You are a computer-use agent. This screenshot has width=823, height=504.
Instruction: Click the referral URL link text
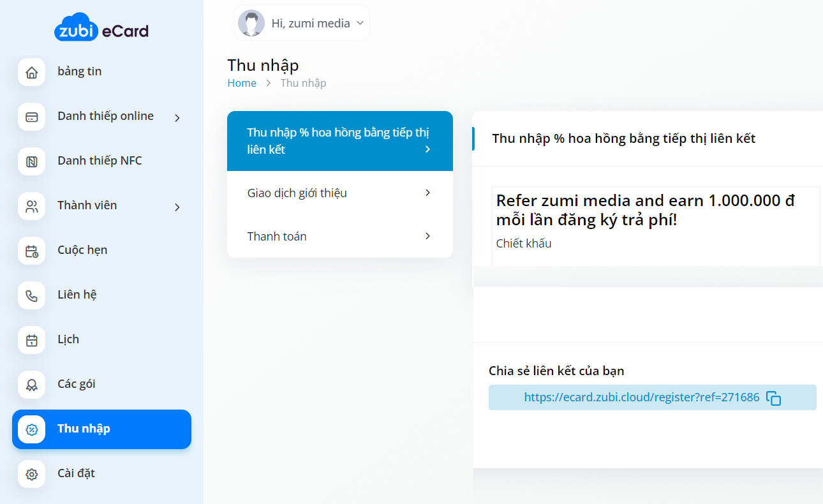[x=642, y=397]
